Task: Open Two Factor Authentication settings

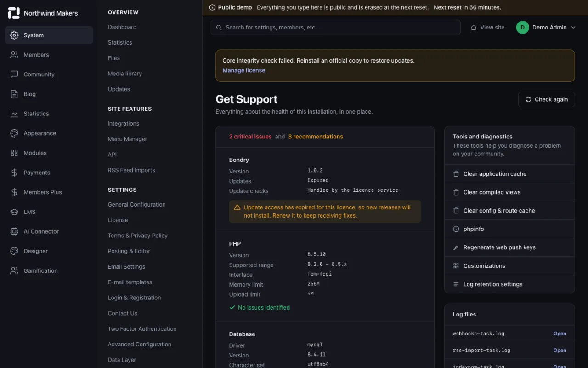Action: [142, 329]
